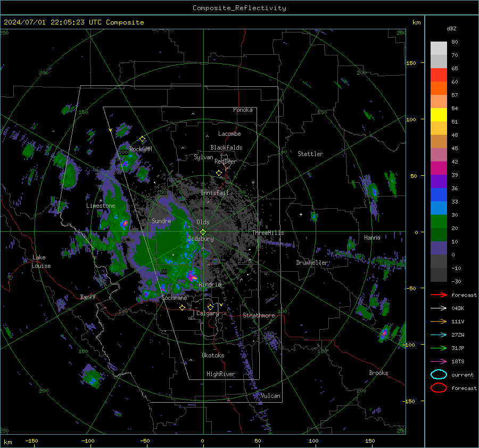Pick the light gray 70-80 dBZ swatch
The image size is (479, 448).
point(439,48)
